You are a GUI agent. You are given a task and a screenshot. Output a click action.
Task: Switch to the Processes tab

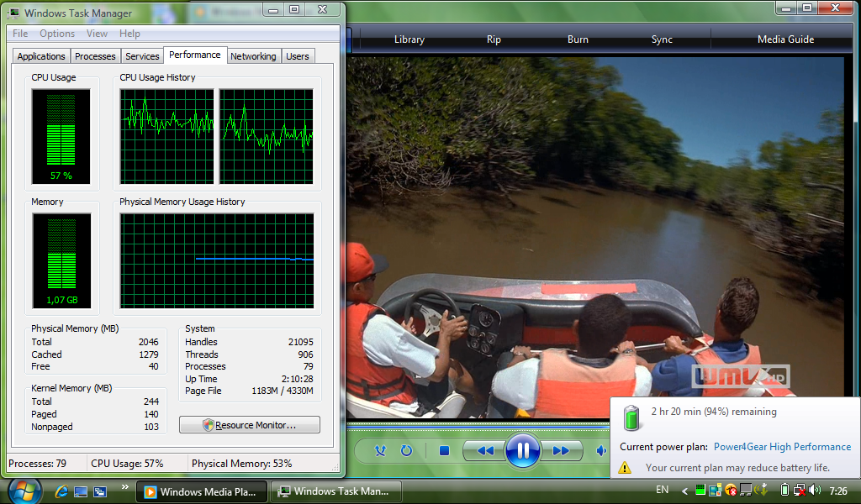(x=95, y=56)
